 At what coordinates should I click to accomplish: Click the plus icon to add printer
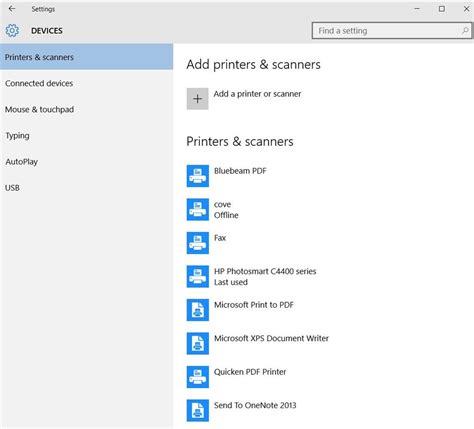[x=197, y=99]
